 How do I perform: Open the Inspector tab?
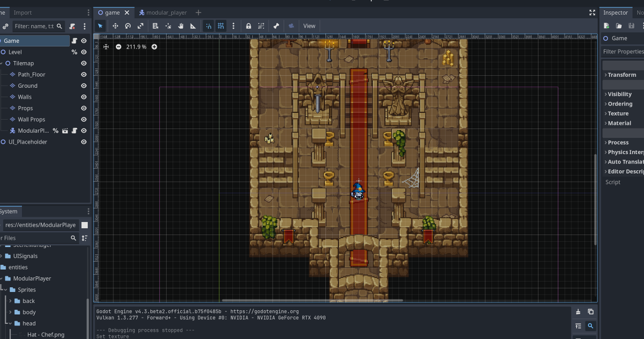616,12
